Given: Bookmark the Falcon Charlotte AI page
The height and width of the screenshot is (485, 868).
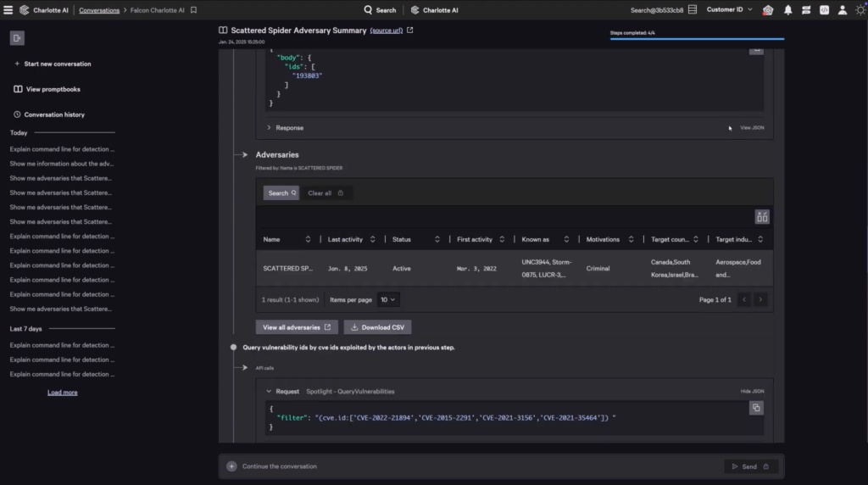Looking at the screenshot, I should (x=194, y=10).
